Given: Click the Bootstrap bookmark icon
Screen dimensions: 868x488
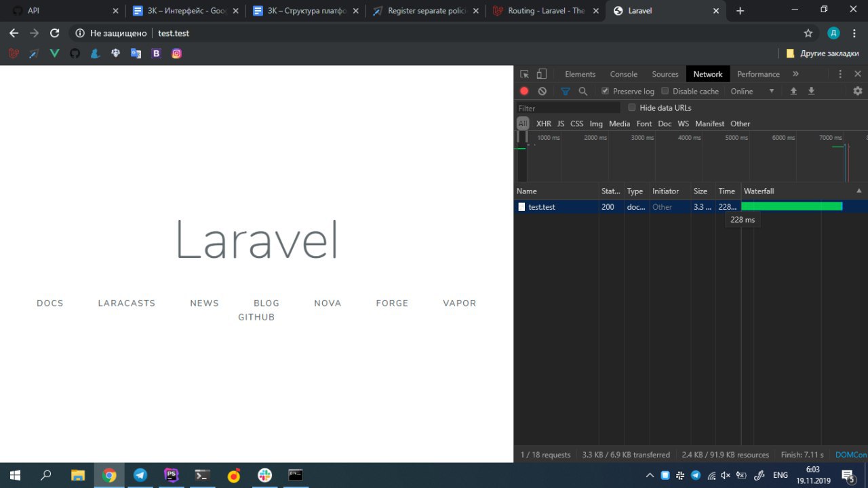Looking at the screenshot, I should click(x=156, y=53).
